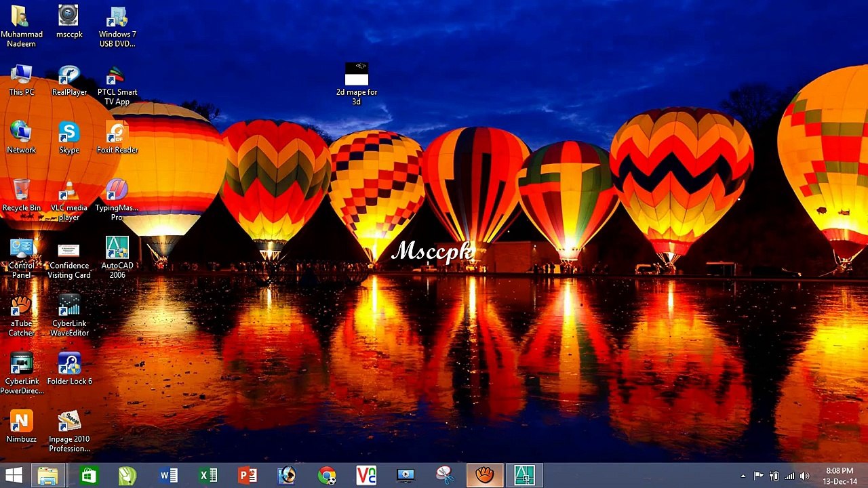Viewport: 868px width, 488px height.
Task: Open Excel from the taskbar
Action: [x=208, y=475]
